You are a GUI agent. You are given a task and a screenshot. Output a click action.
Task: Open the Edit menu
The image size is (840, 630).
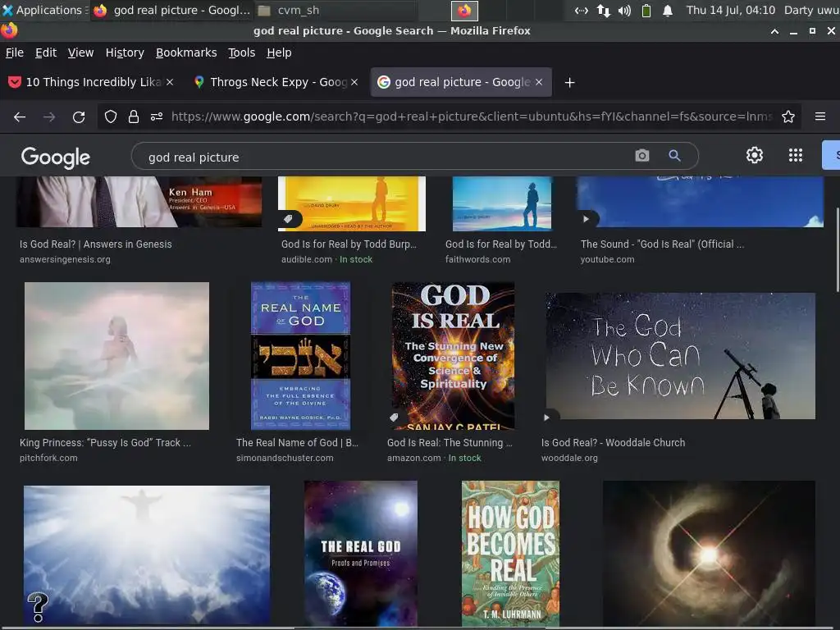pos(46,52)
